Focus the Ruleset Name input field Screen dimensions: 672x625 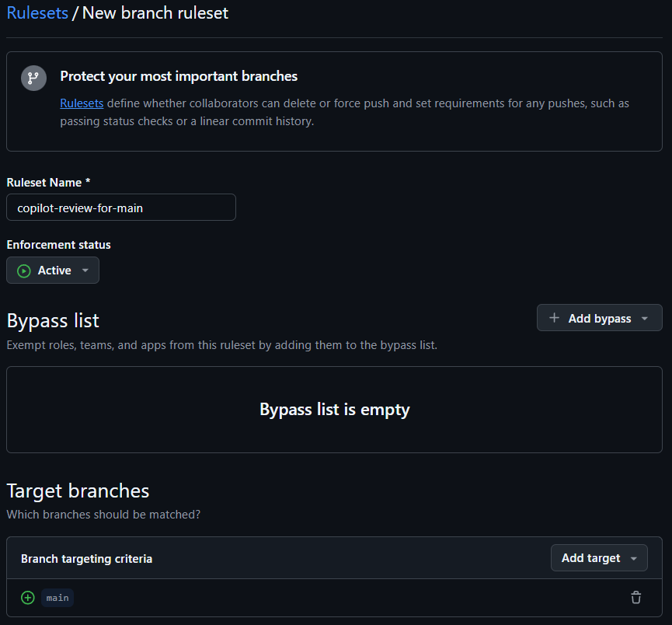point(121,208)
